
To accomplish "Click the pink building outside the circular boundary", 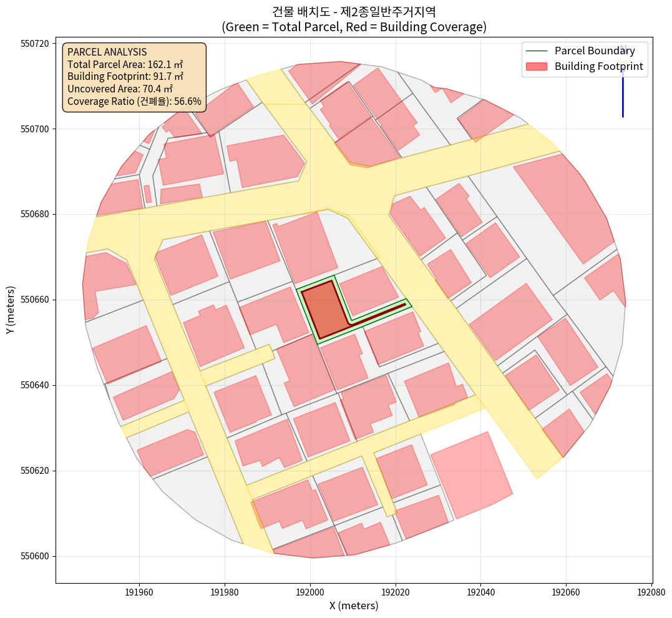I will (x=471, y=476).
